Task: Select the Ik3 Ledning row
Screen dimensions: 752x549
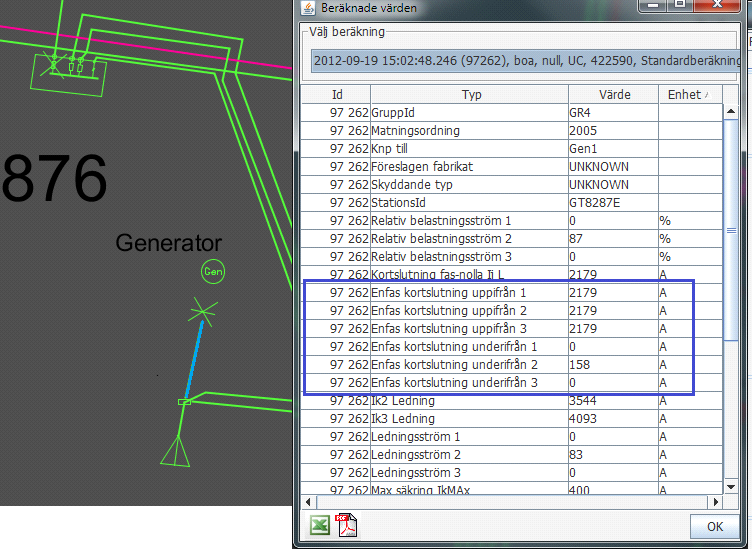Action: [x=512, y=419]
